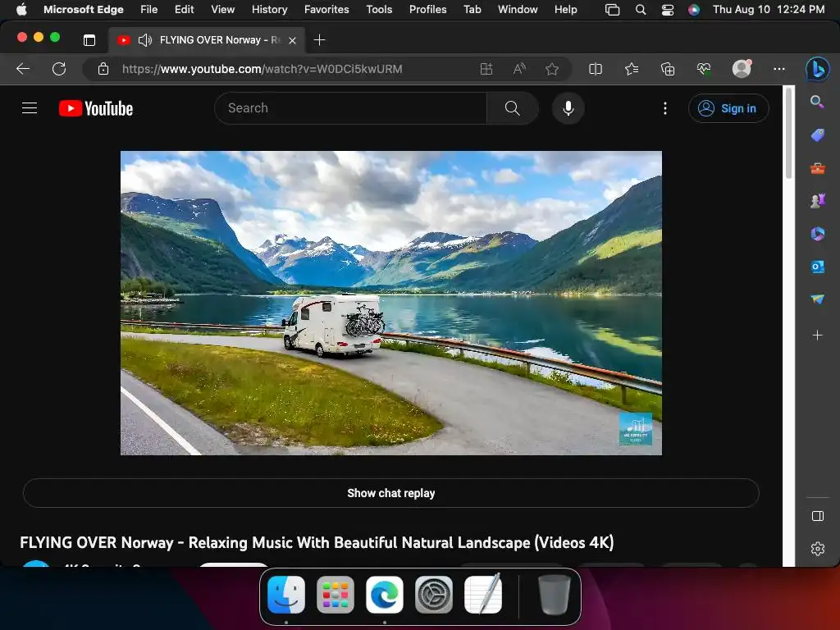Open the apps available icon in address bar

(486, 69)
